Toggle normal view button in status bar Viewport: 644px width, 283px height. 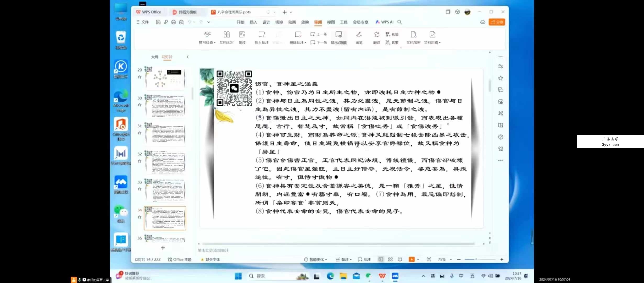point(381,259)
